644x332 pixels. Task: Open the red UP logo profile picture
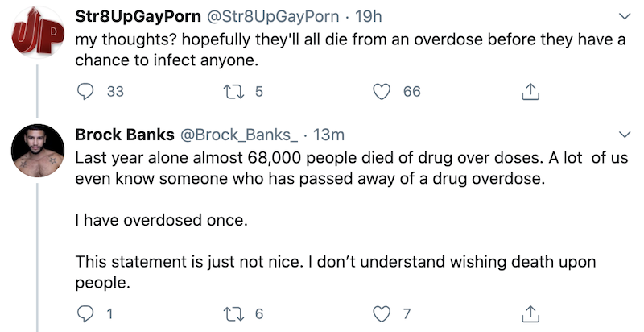(37, 37)
